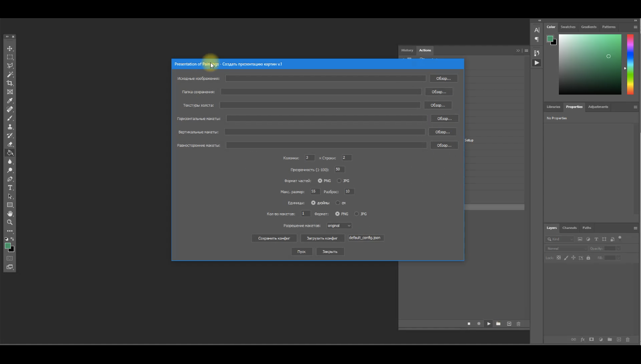Select the Frame tool
This screenshot has height=364, width=641.
click(10, 92)
